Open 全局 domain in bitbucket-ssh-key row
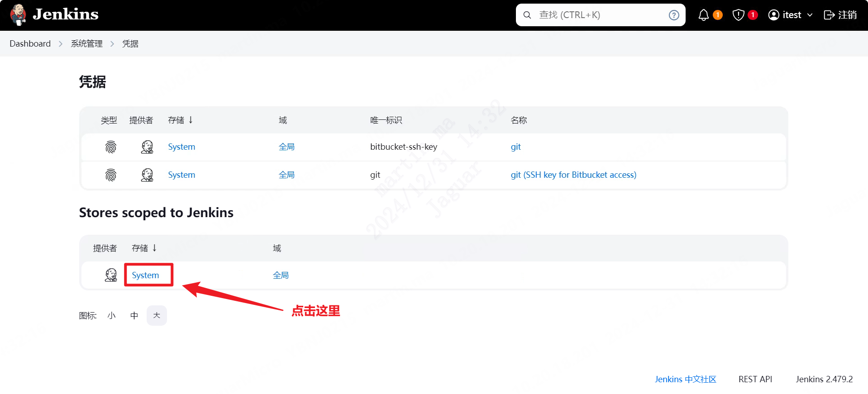Viewport: 868px width, 394px height. 286,147
